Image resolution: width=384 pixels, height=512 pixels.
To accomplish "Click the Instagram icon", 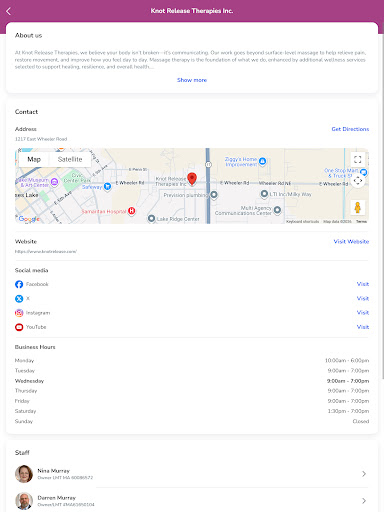I will tap(19, 313).
